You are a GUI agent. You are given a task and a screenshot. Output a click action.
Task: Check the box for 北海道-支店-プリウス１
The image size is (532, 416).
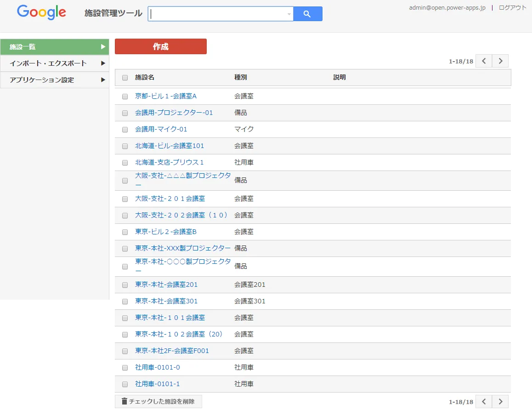point(125,163)
